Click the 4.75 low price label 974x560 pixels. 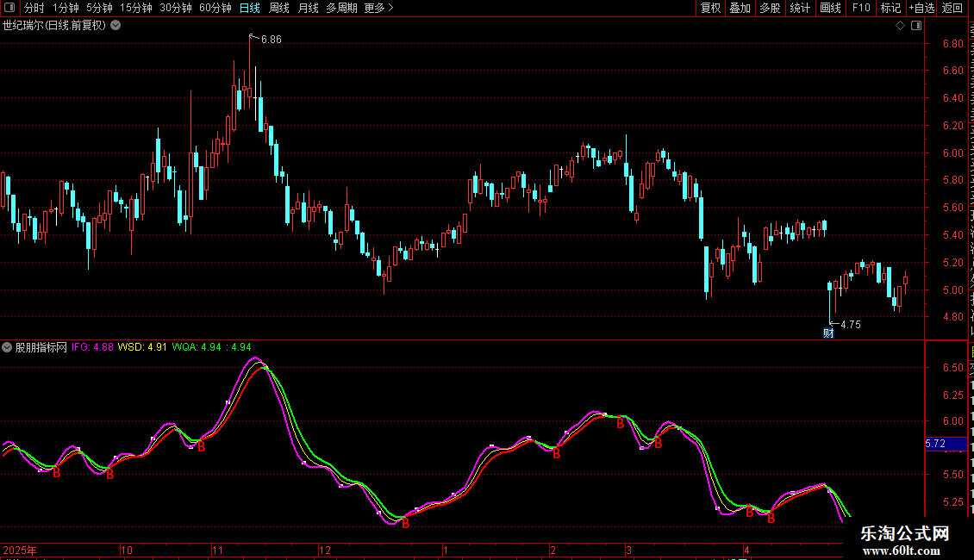(851, 325)
